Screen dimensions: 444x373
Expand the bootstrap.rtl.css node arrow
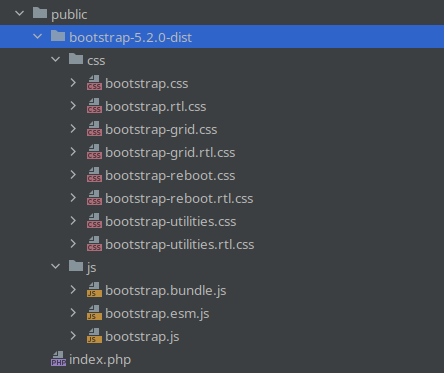pos(73,106)
